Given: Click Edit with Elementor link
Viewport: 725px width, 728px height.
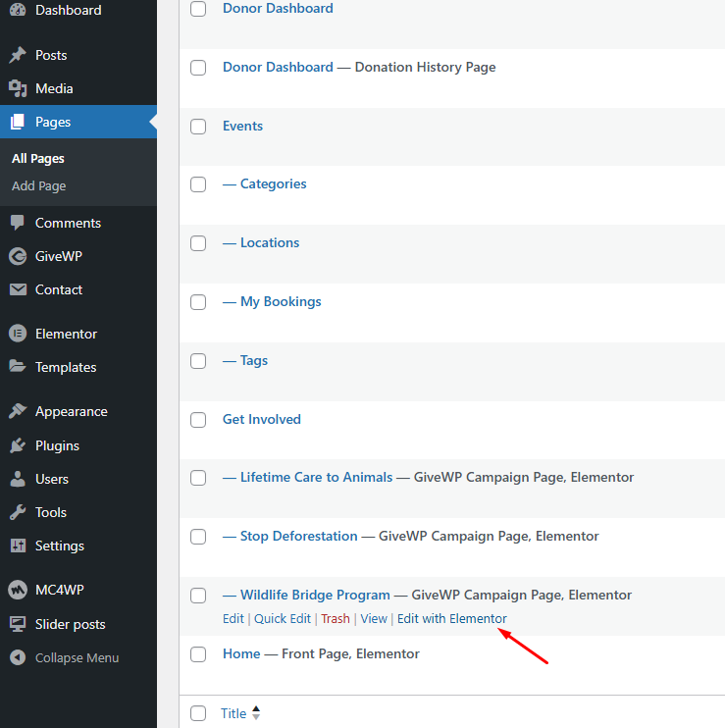Looking at the screenshot, I should (x=451, y=618).
